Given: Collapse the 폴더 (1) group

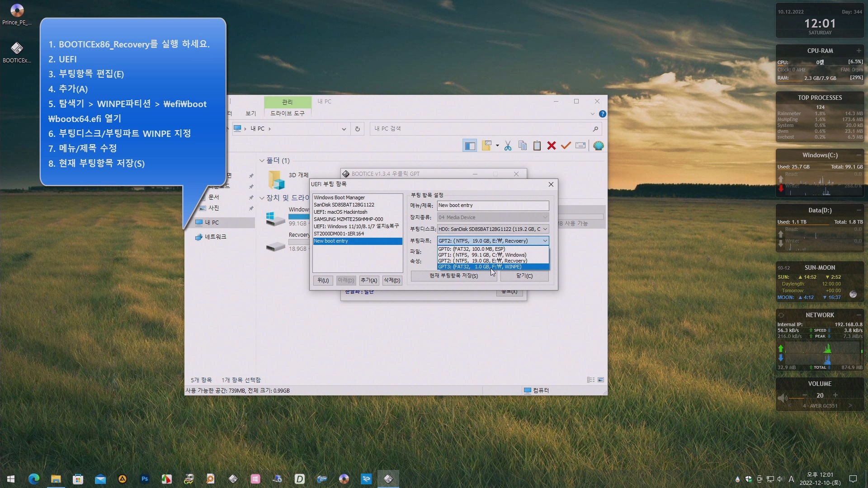Looking at the screenshot, I should 262,161.
